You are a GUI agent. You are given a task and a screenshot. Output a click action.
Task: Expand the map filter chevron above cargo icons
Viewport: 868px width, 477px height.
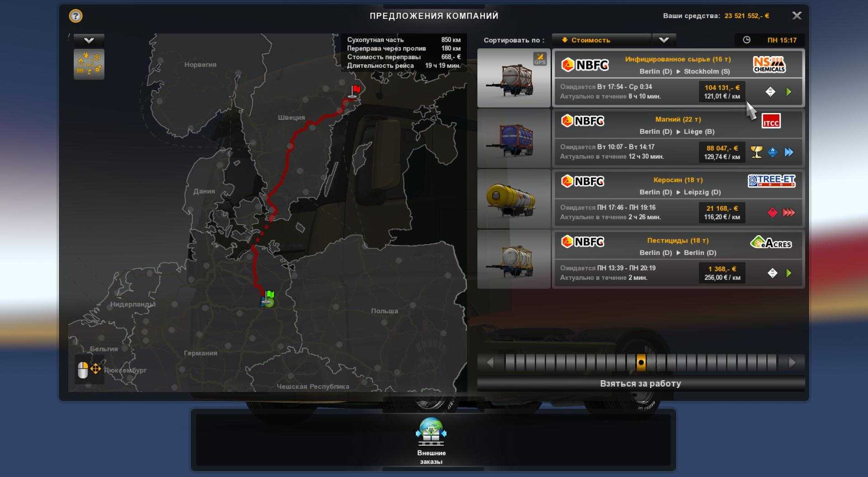(x=89, y=40)
